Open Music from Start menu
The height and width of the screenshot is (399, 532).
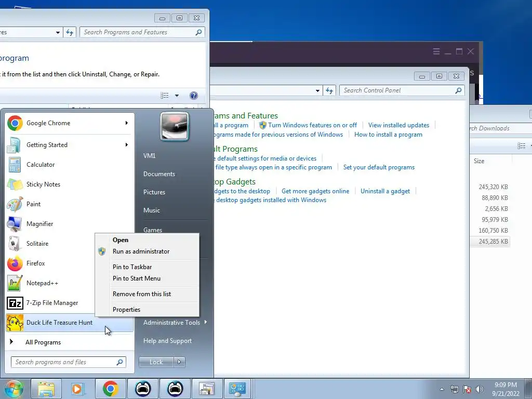(x=151, y=210)
